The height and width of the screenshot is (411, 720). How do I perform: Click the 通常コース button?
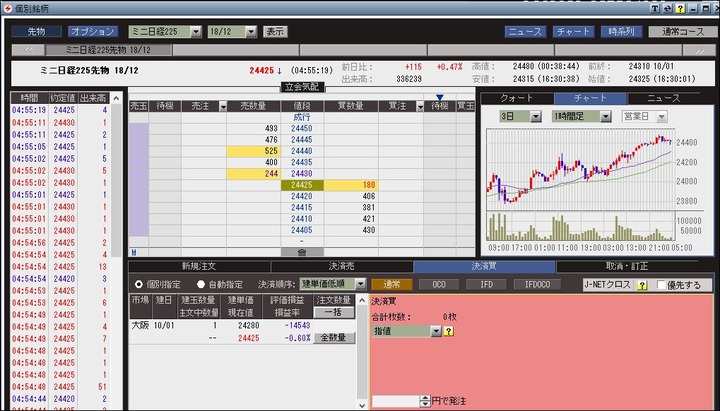pos(683,32)
